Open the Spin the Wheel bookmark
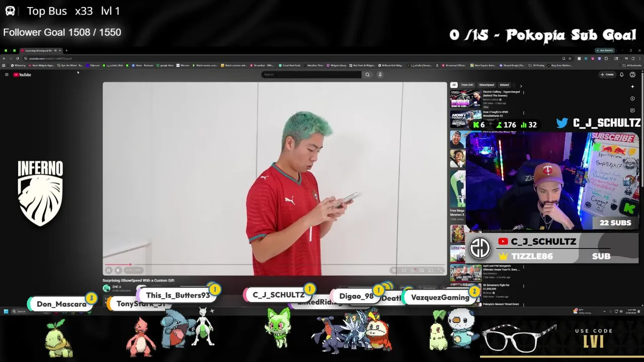Image resolution: width=644 pixels, height=362 pixels. (70, 65)
